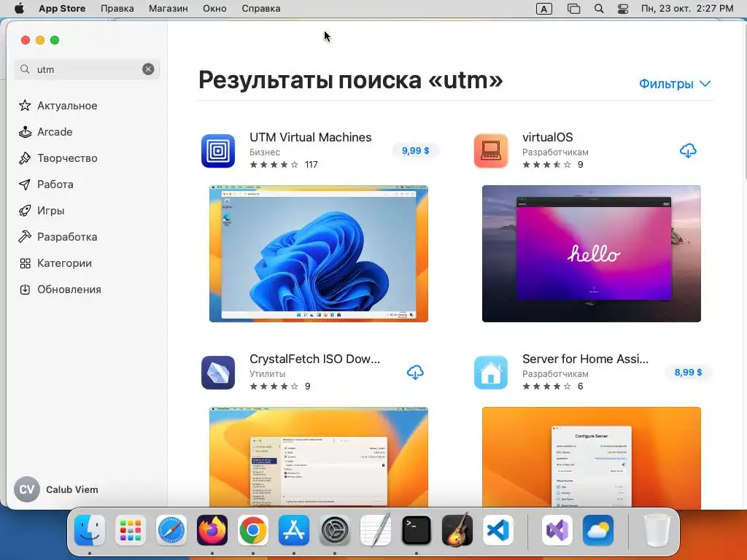Launch Safari from the Dock
747x560 pixels.
(171, 530)
